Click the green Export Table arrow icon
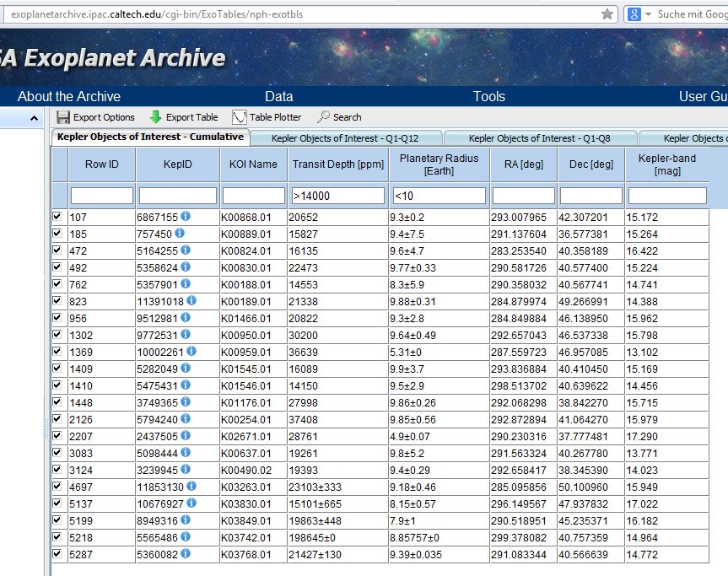 155,117
